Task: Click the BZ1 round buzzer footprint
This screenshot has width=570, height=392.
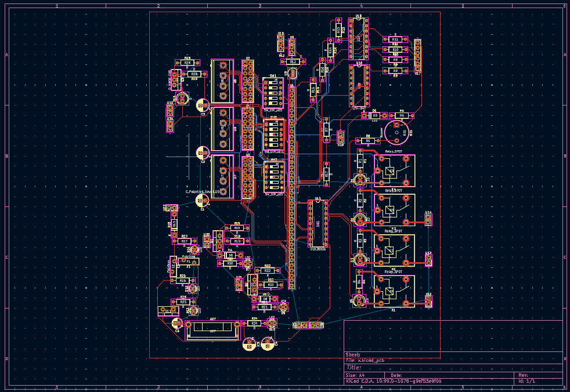Action: (x=396, y=132)
